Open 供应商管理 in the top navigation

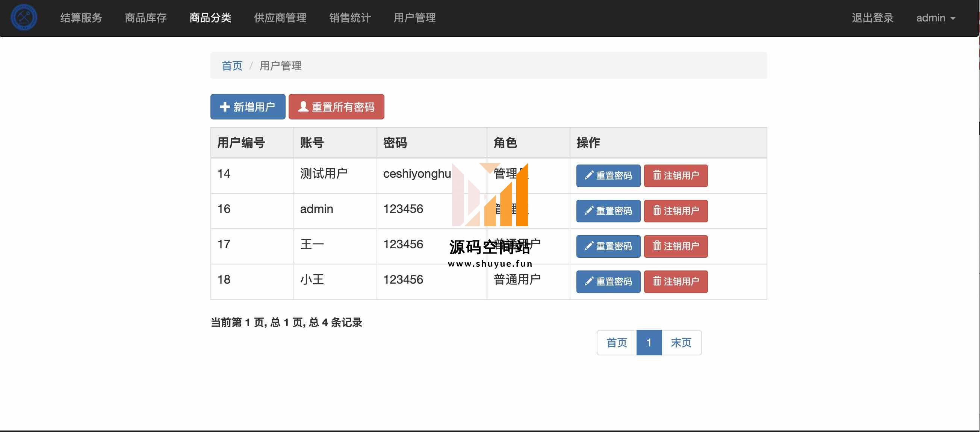280,18
